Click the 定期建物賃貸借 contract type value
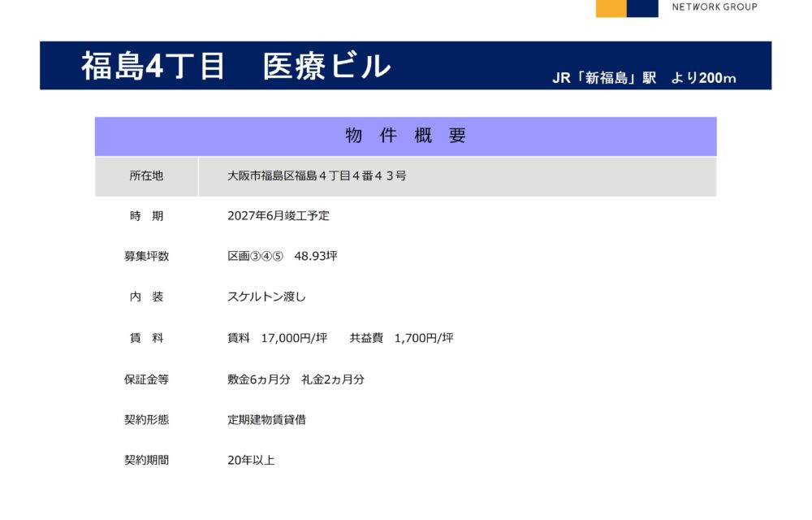 (x=266, y=420)
